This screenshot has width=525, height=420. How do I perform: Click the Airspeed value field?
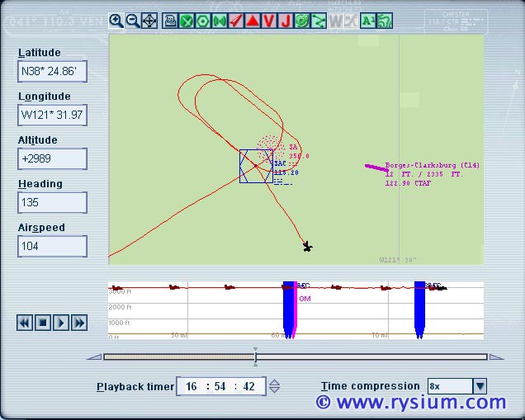[x=53, y=246]
